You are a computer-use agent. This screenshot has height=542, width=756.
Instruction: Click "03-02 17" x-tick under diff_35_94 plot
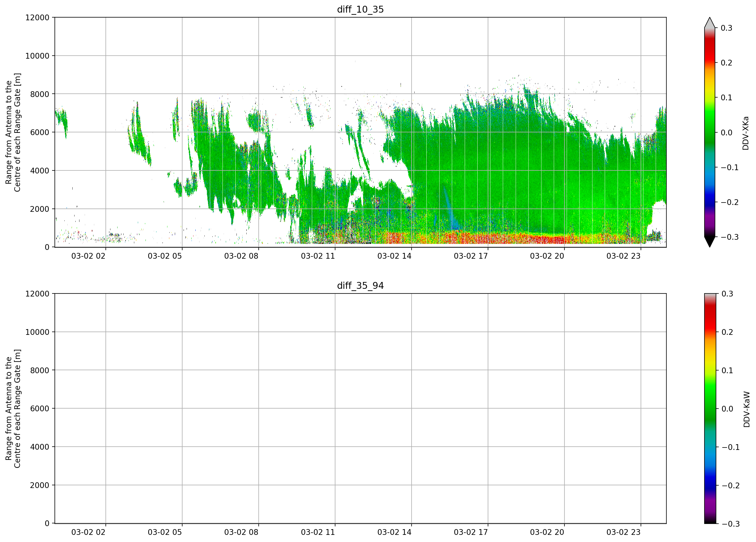pyautogui.click(x=471, y=532)
